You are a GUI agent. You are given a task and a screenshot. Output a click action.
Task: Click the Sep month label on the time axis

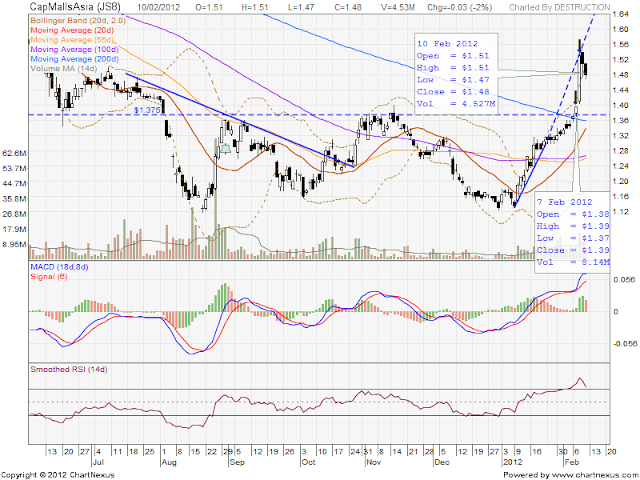click(x=237, y=462)
